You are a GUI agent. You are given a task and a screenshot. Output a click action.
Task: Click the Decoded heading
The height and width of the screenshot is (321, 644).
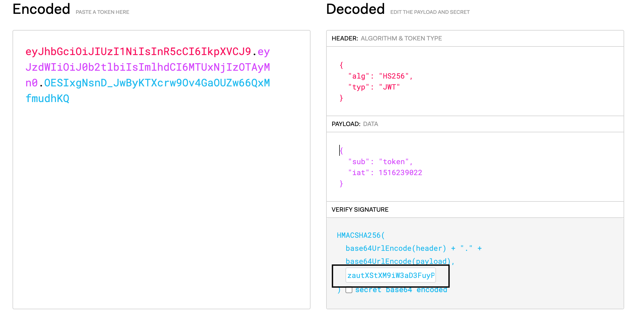[x=355, y=9]
